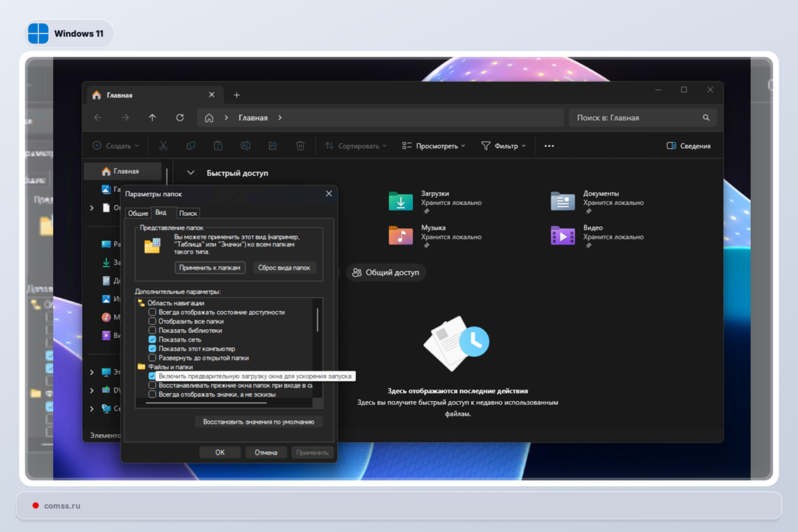Check 'Всегда отображать значки, а не эскизы'
Viewport: 798px width, 532px height.
(x=152, y=394)
